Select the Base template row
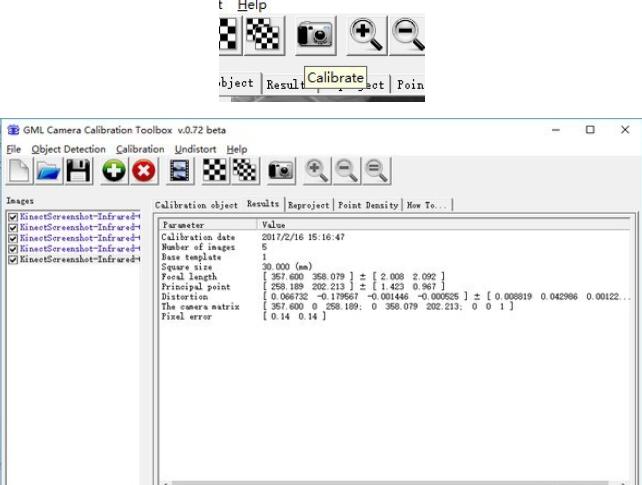Screen dimensions: 642x485 click(x=395, y=257)
